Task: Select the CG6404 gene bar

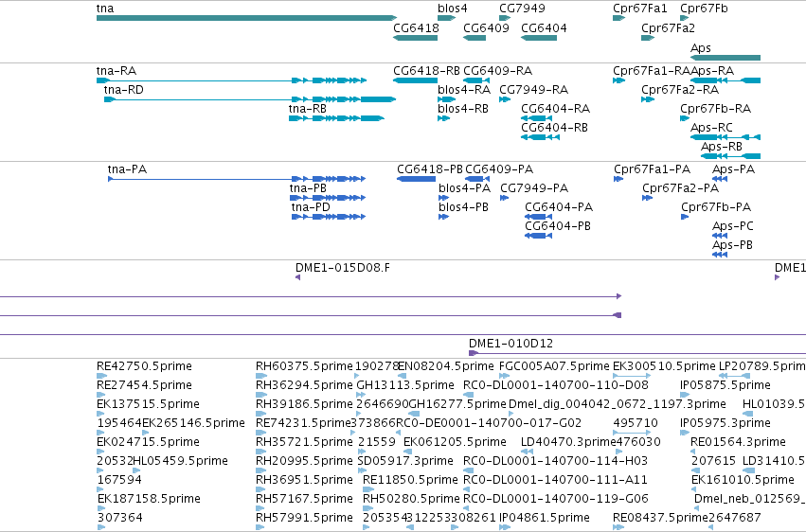Action: click(539, 38)
